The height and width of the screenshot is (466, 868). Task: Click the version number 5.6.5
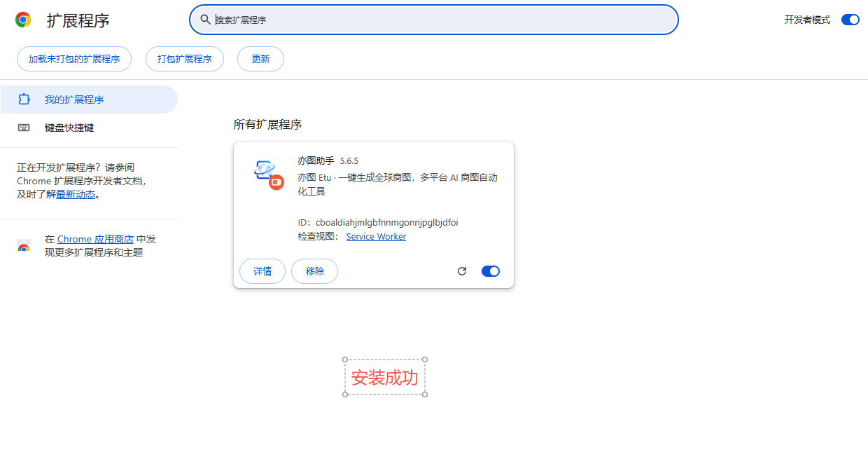pos(349,161)
